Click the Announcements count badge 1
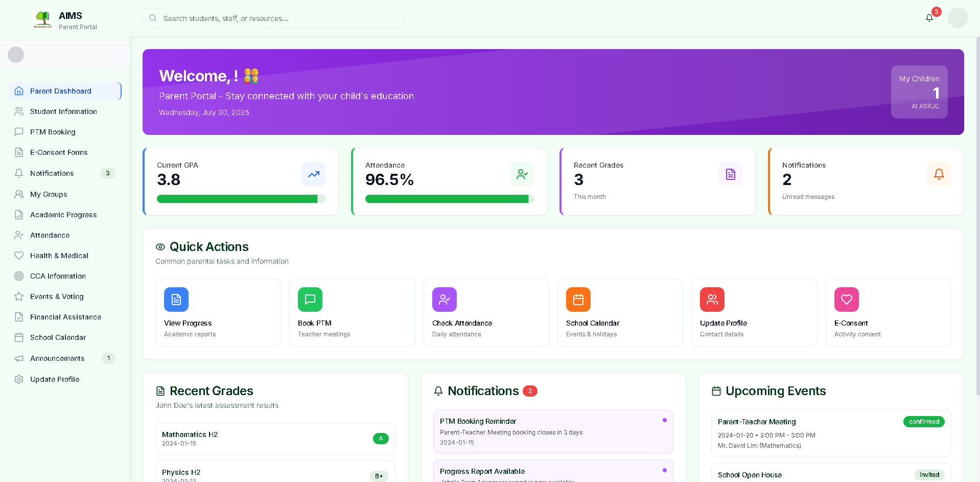The width and height of the screenshot is (980, 482). (108, 358)
